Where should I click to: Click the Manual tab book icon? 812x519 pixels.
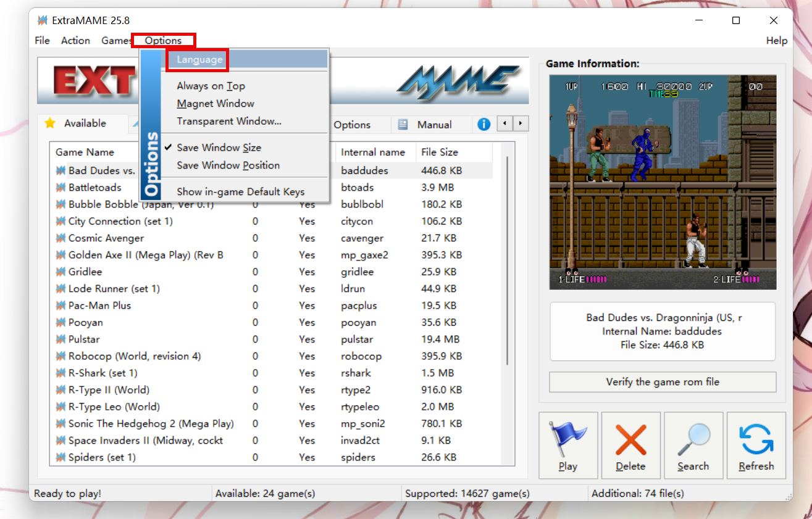(x=403, y=125)
